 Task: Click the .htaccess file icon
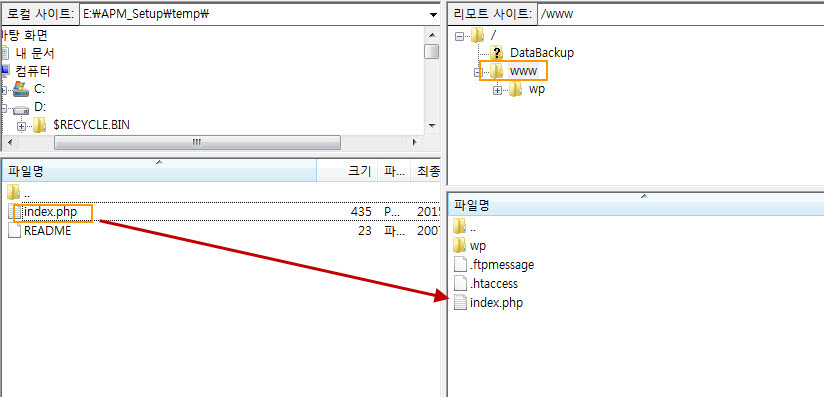tap(460, 284)
